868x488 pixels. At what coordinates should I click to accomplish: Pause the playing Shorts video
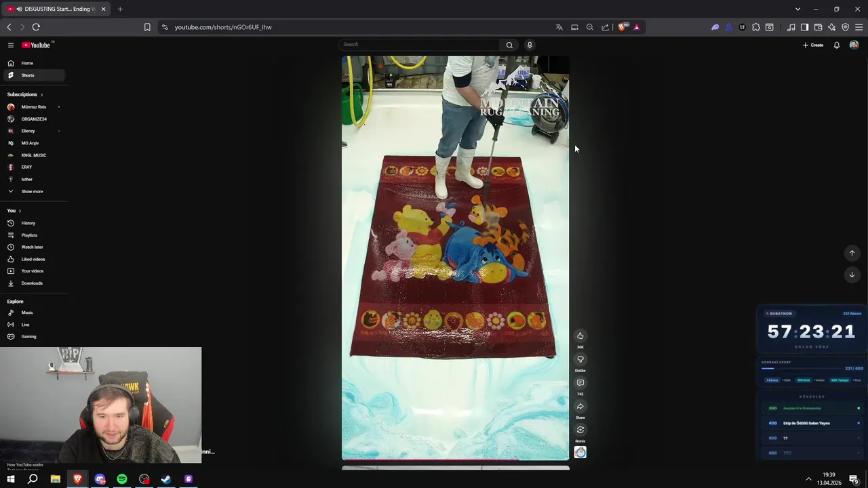[x=455, y=258]
